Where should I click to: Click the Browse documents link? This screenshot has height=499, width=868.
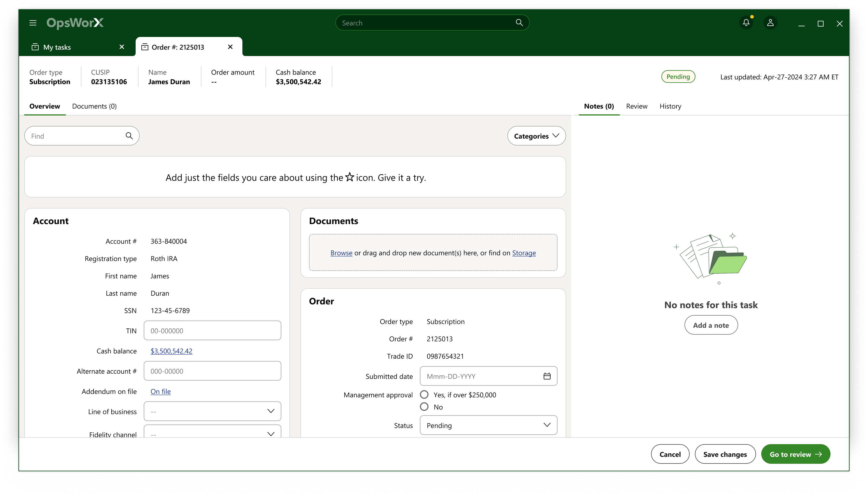pyautogui.click(x=341, y=253)
